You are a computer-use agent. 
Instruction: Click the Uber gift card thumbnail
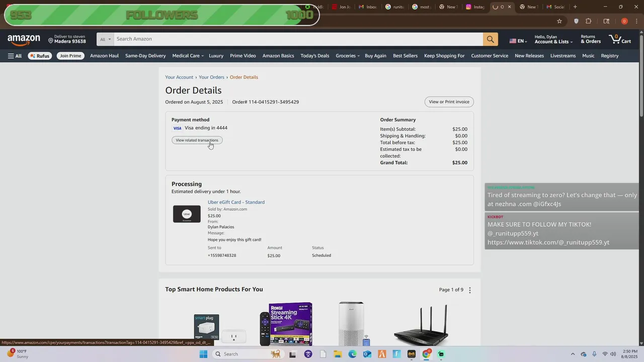pyautogui.click(x=187, y=214)
